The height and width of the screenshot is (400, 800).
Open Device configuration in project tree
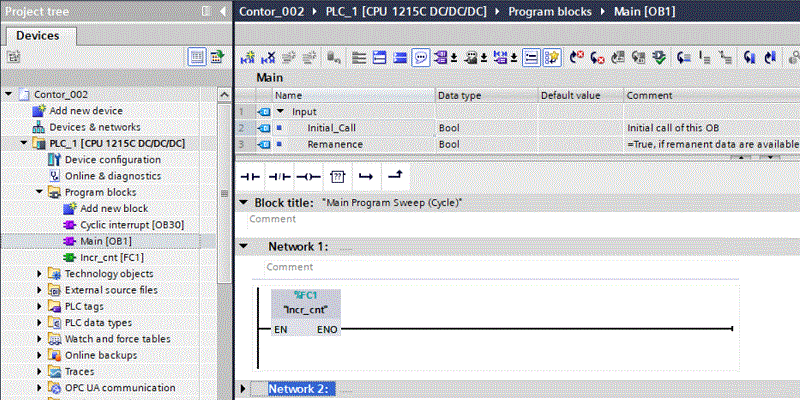tap(112, 160)
